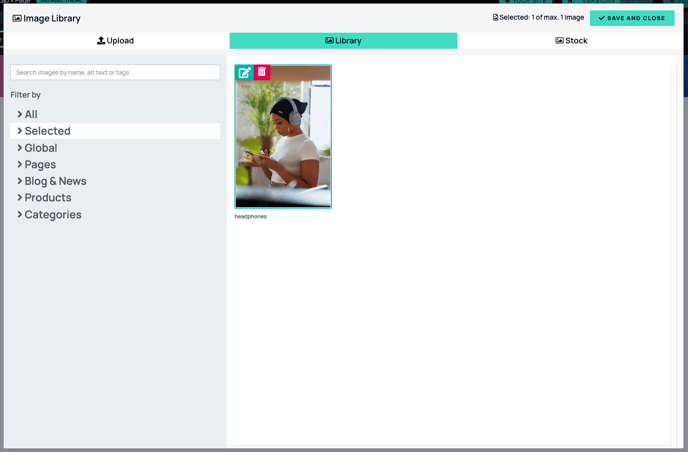Filter images by All

click(x=115, y=114)
